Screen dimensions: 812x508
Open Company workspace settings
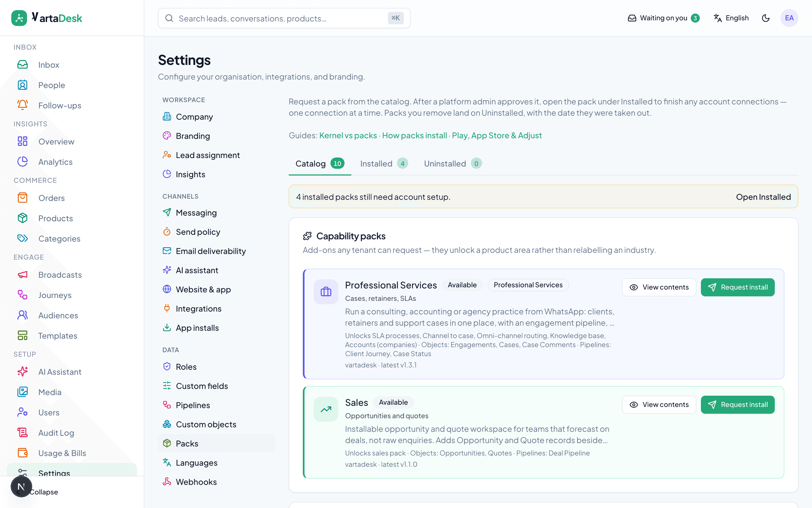pyautogui.click(x=217, y=117)
